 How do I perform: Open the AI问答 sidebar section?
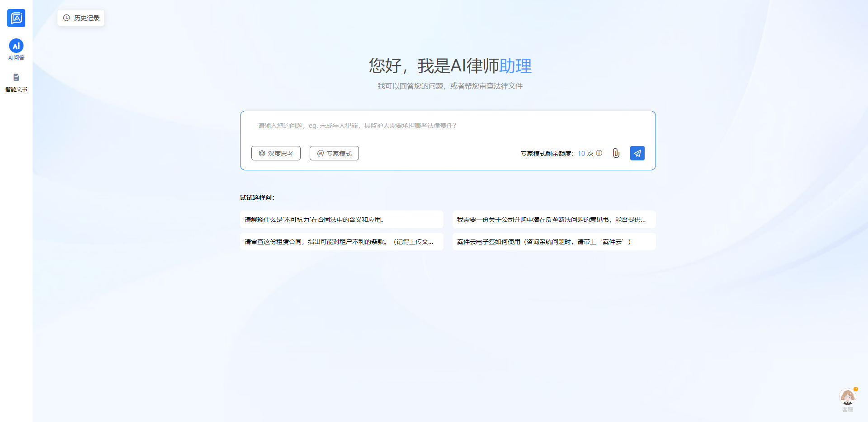tap(16, 46)
